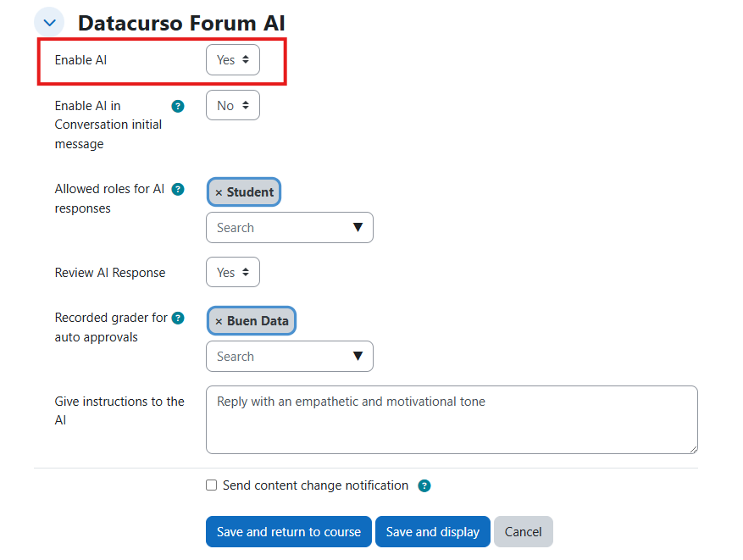This screenshot has height=560, width=743.
Task: Remove the Student role tag
Action: pos(218,191)
